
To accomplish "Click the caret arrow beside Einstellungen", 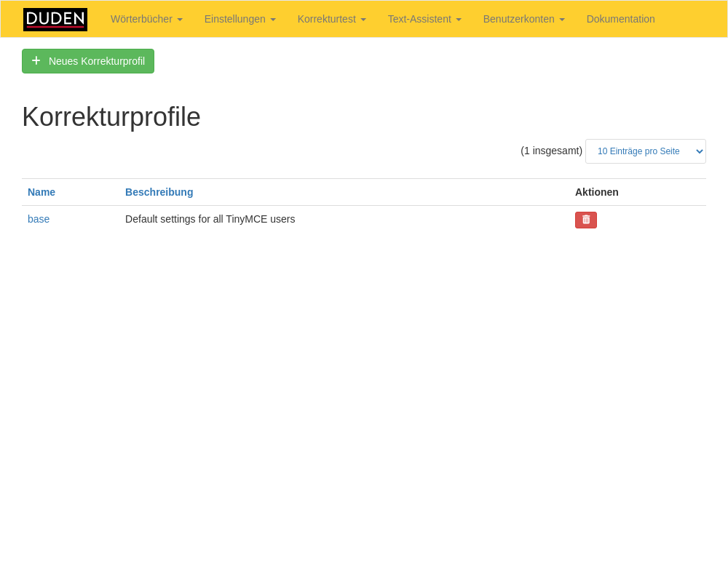I will tap(273, 20).
